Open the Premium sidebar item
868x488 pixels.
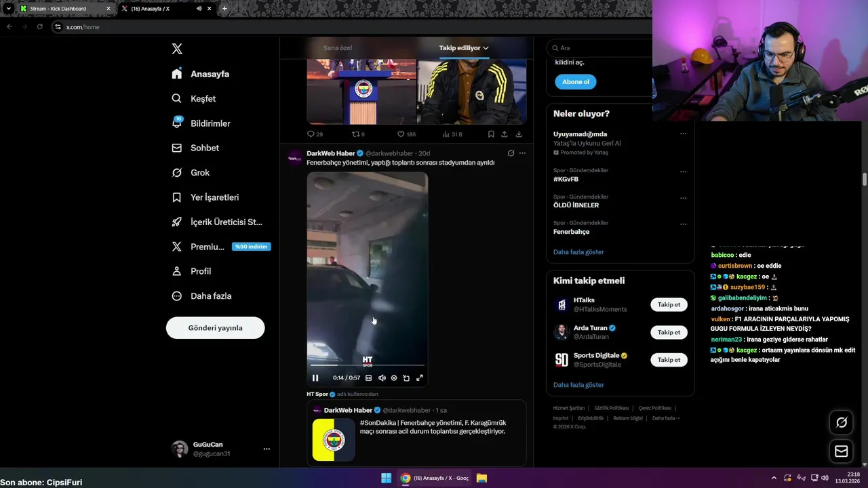point(221,247)
